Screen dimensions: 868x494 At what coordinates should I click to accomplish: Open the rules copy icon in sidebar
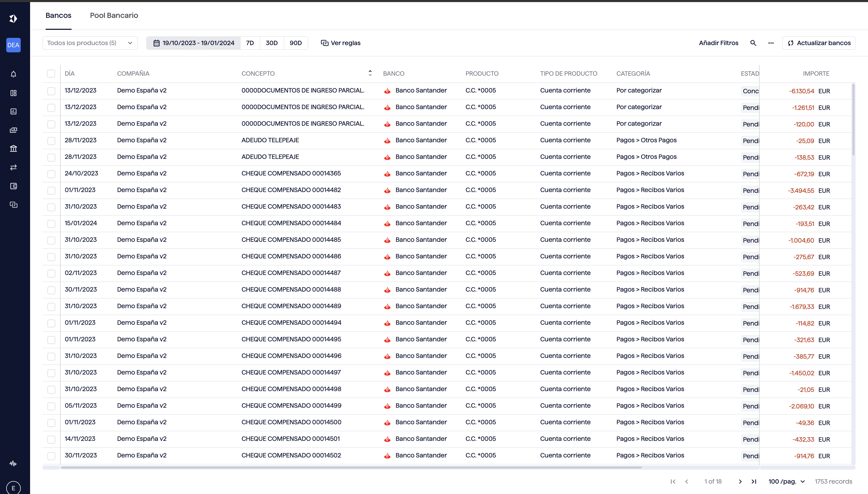click(x=13, y=204)
